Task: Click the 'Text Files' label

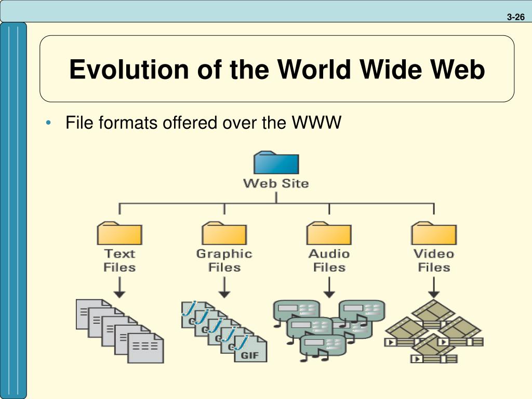Action: click(119, 260)
